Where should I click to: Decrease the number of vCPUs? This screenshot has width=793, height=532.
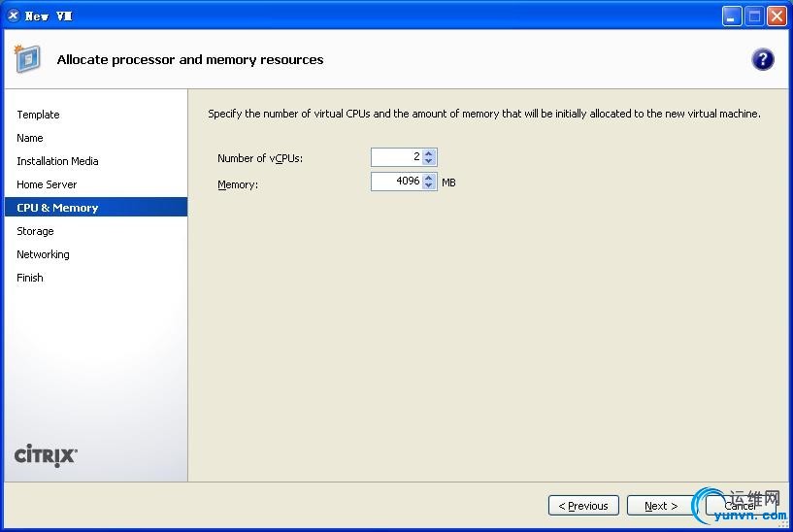(429, 161)
